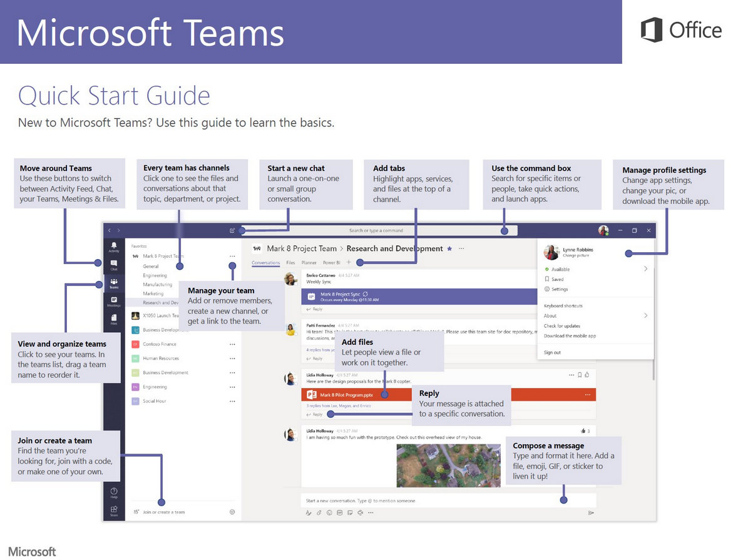Open more options for Mark 8 Project Team
The image size is (738, 560).
pyautogui.click(x=232, y=257)
